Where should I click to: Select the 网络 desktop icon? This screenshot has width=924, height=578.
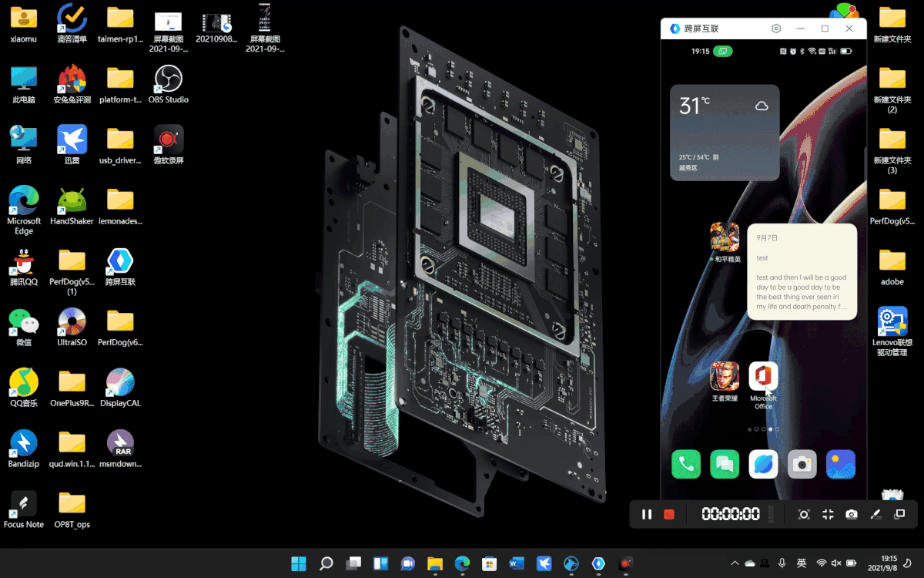[x=24, y=145]
